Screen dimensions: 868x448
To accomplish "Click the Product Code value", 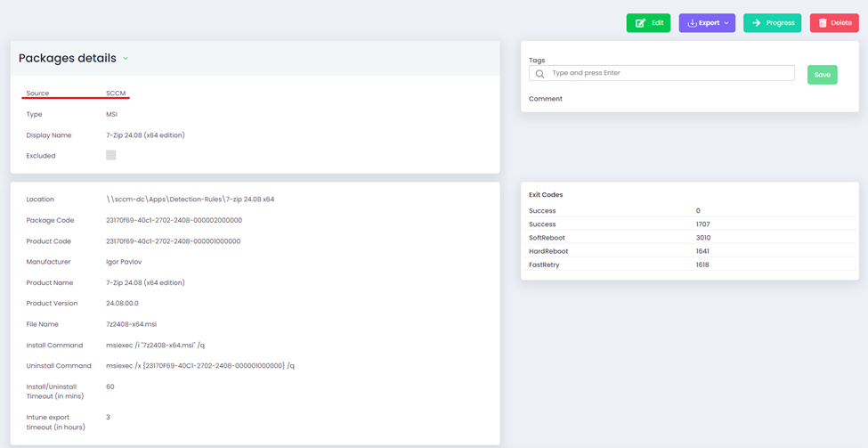I will click(x=173, y=241).
